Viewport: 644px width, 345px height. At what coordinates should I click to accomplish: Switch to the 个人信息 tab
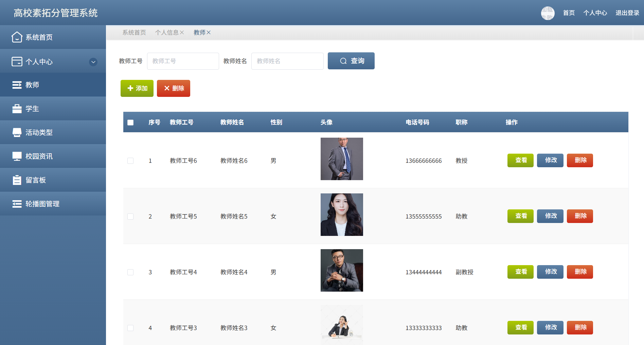(167, 32)
